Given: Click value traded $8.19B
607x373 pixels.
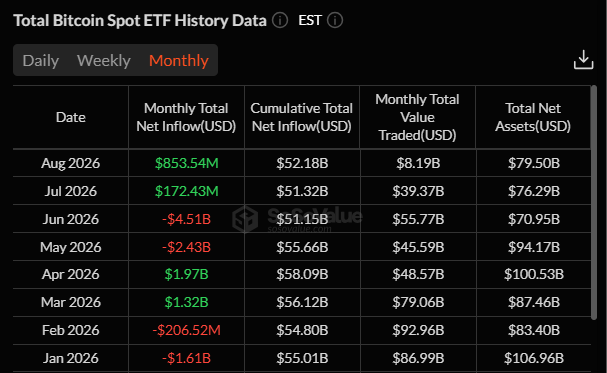Looking at the screenshot, I should pos(418,163).
